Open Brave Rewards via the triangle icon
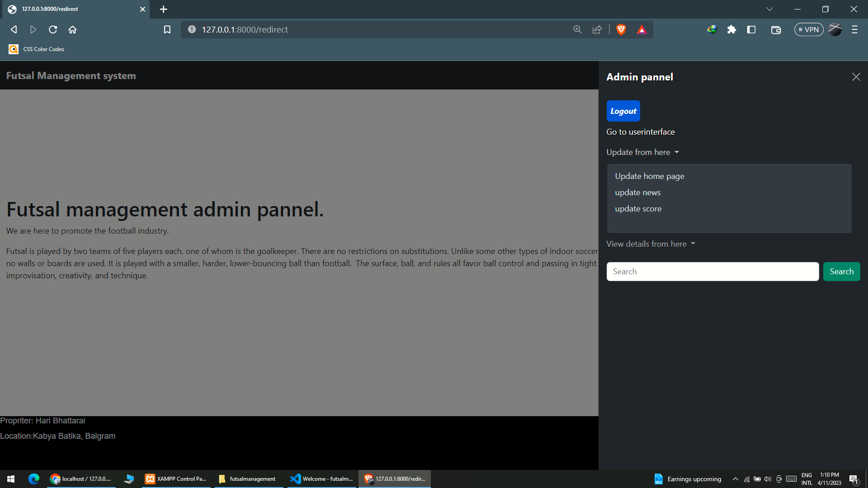This screenshot has height=488, width=868. coord(642,29)
